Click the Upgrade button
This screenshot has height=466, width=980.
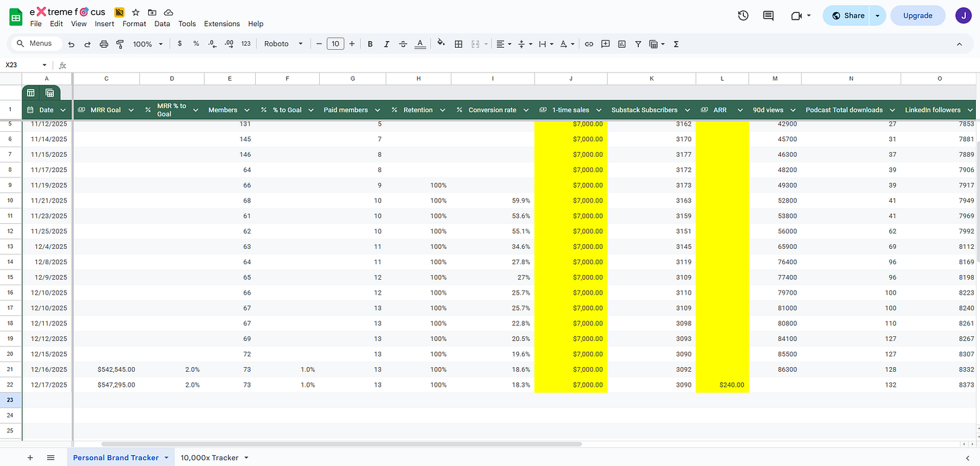click(917, 15)
